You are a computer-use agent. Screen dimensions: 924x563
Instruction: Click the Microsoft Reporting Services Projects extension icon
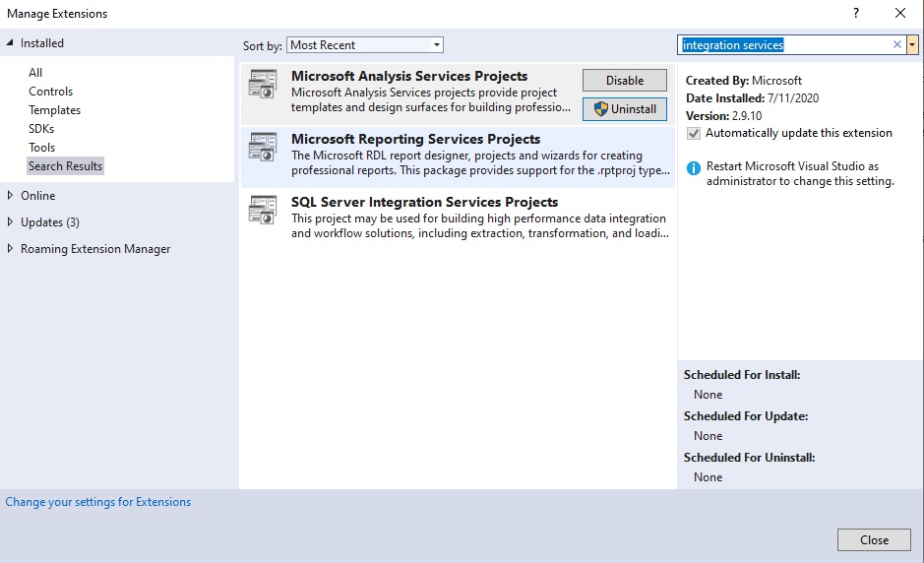tap(262, 147)
